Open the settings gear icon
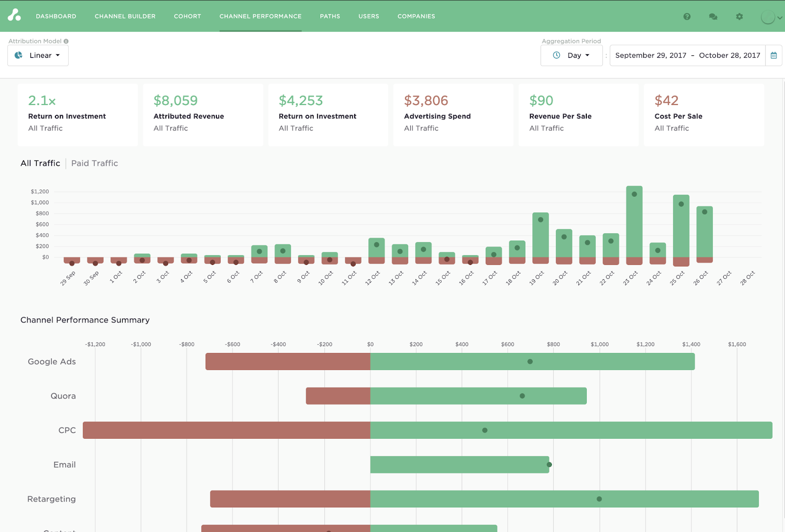Viewport: 785px width, 532px height. click(739, 16)
